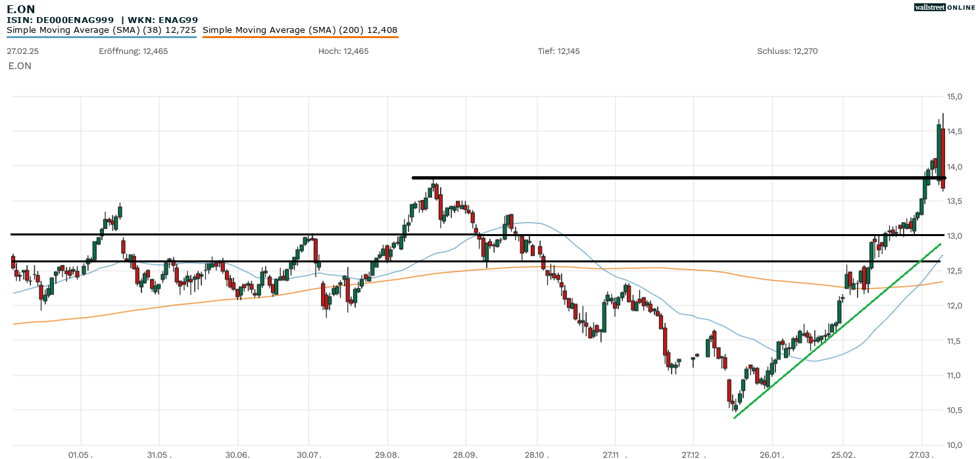Click the 30.07. date axis label
This screenshot has height=459, width=980.
[x=309, y=454]
